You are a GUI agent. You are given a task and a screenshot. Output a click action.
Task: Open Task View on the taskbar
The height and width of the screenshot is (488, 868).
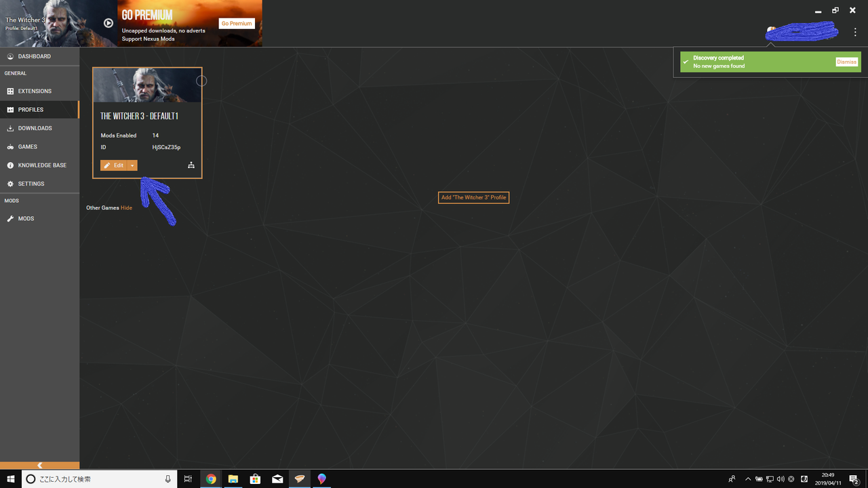coord(189,479)
